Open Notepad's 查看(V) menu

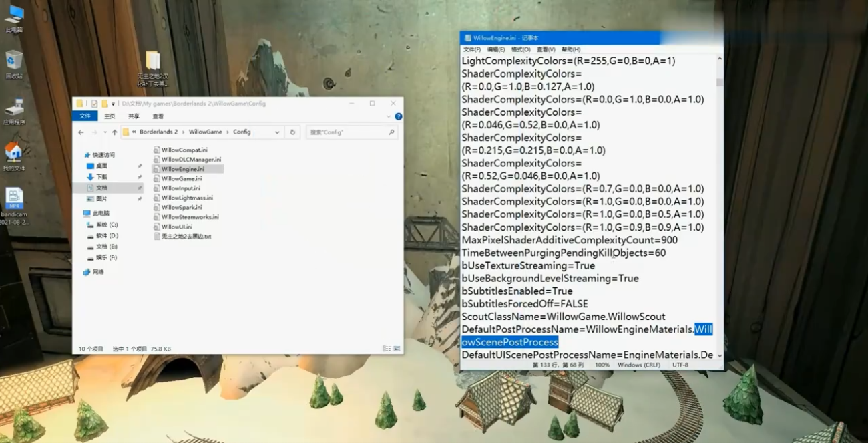click(x=546, y=49)
